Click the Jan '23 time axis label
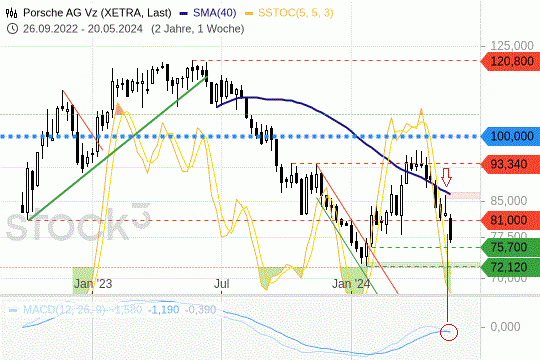The height and width of the screenshot is (360, 540). pyautogui.click(x=93, y=284)
